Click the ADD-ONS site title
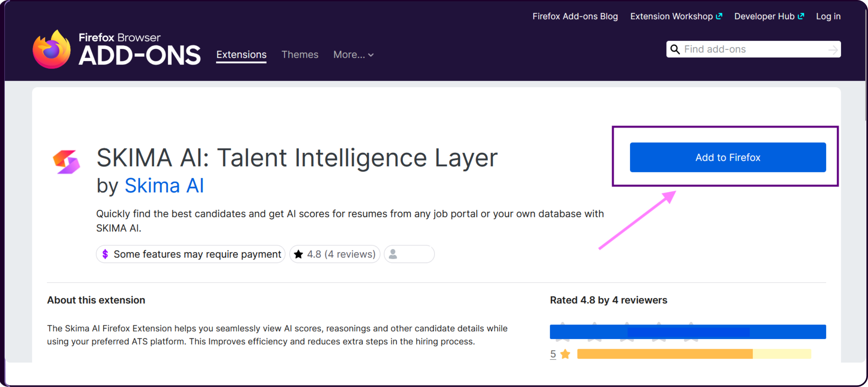Screen dimensions: 868x387 (139, 55)
